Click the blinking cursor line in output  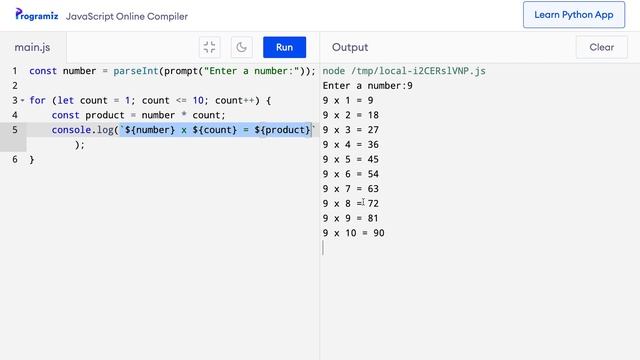click(x=323, y=248)
